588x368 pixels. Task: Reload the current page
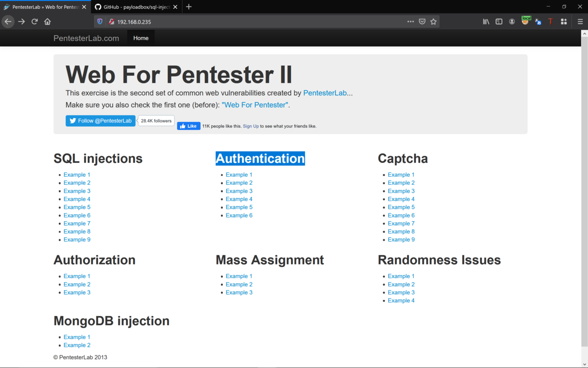[35, 22]
